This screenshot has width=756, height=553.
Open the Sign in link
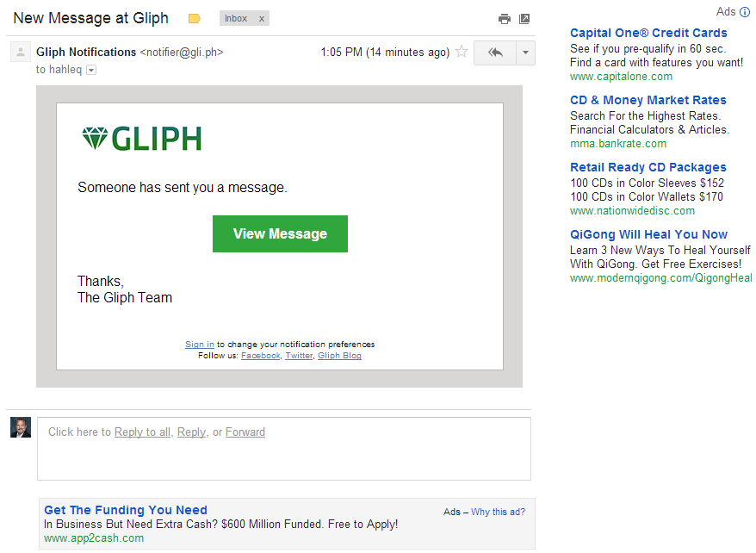coord(200,345)
